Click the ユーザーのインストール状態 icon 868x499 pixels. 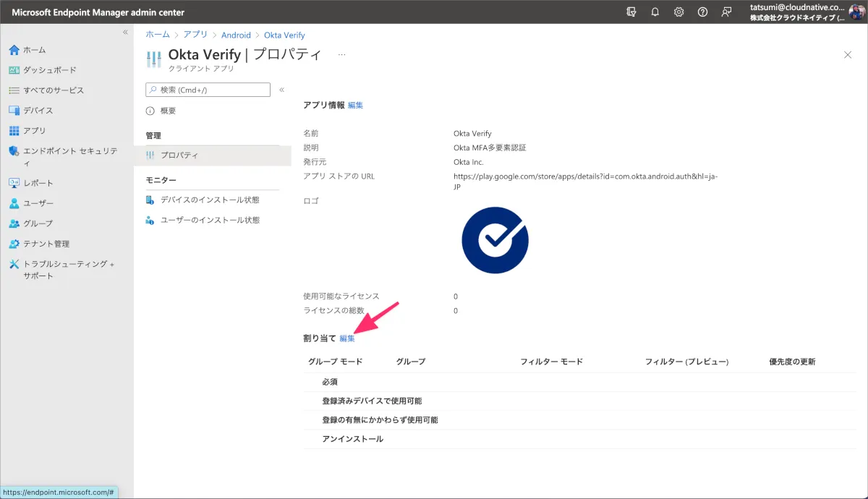click(x=150, y=220)
